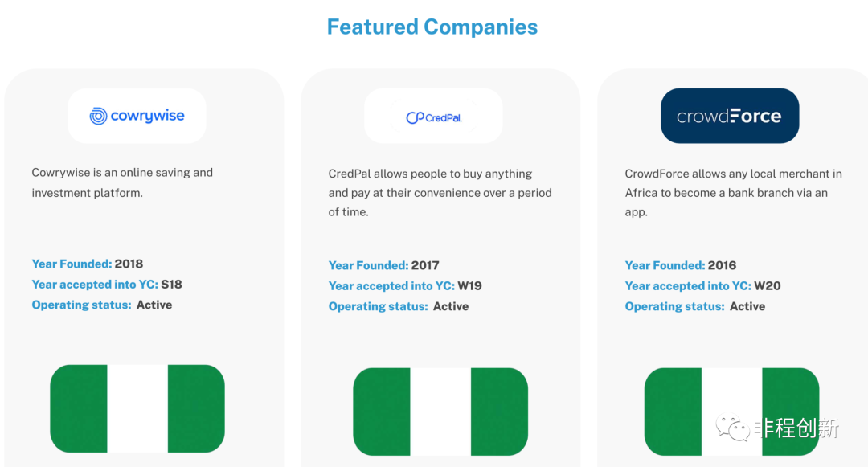Click the CredPal logo
This screenshot has height=467, width=868.
click(433, 116)
